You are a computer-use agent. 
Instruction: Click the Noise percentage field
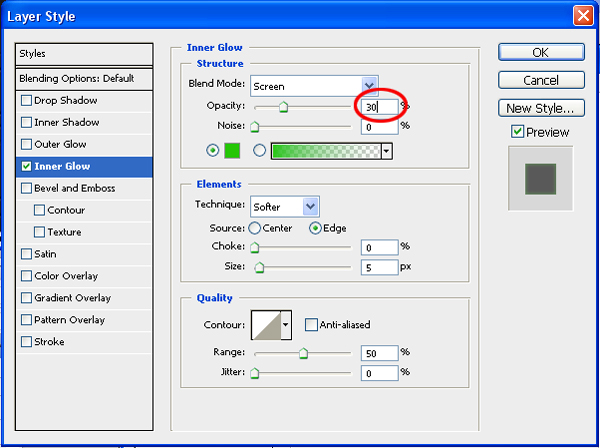coord(380,127)
